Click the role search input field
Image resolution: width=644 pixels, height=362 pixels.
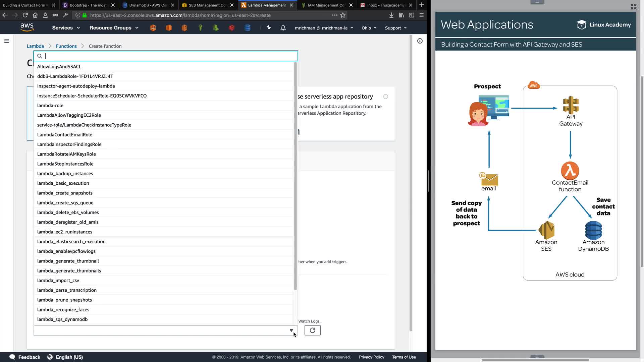tap(168, 56)
